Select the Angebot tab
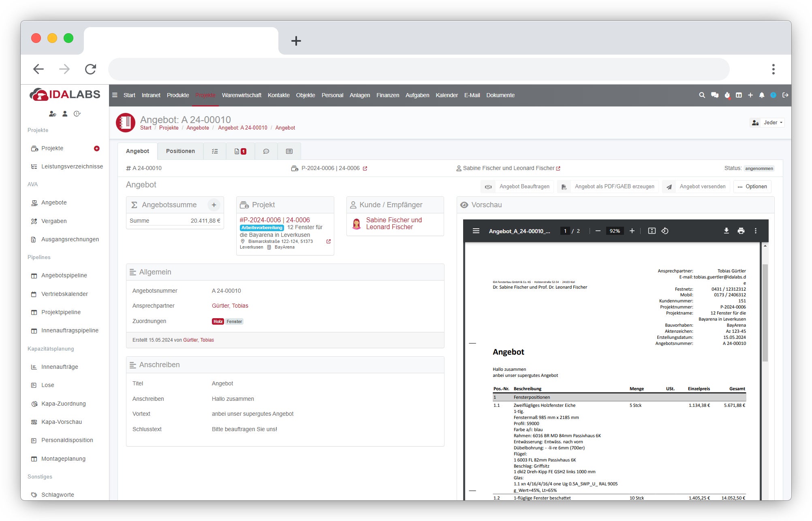The image size is (812, 521). coord(137,151)
